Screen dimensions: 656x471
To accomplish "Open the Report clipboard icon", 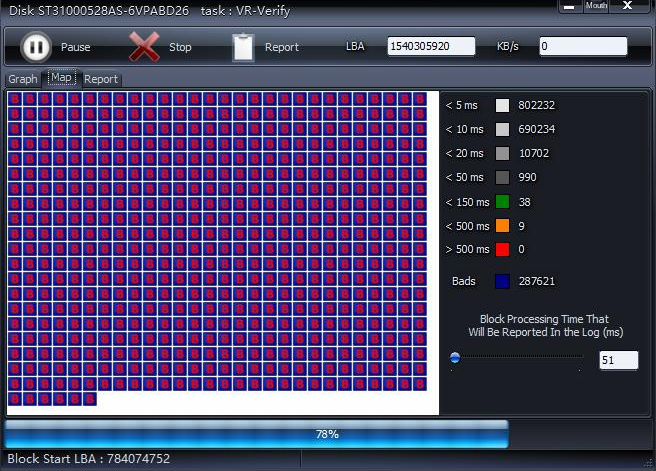I will (243, 47).
